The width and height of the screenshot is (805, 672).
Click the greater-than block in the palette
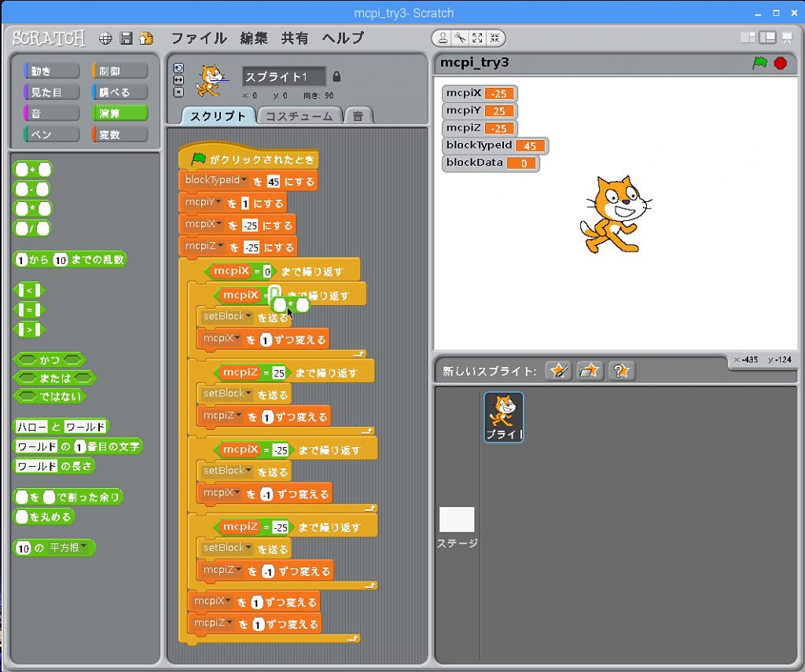pos(29,329)
